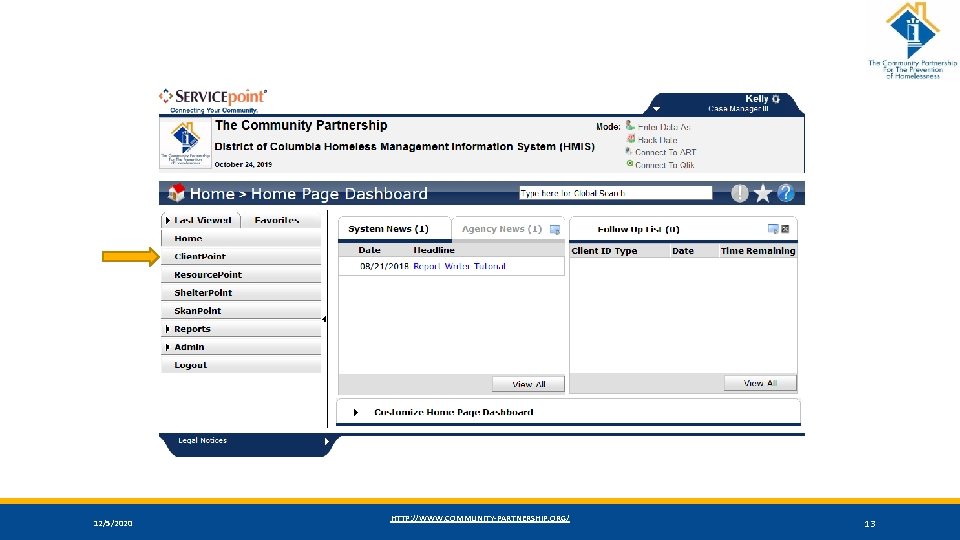The width and height of the screenshot is (960, 540).
Task: Open the blue Help question mark icon
Action: 786,193
